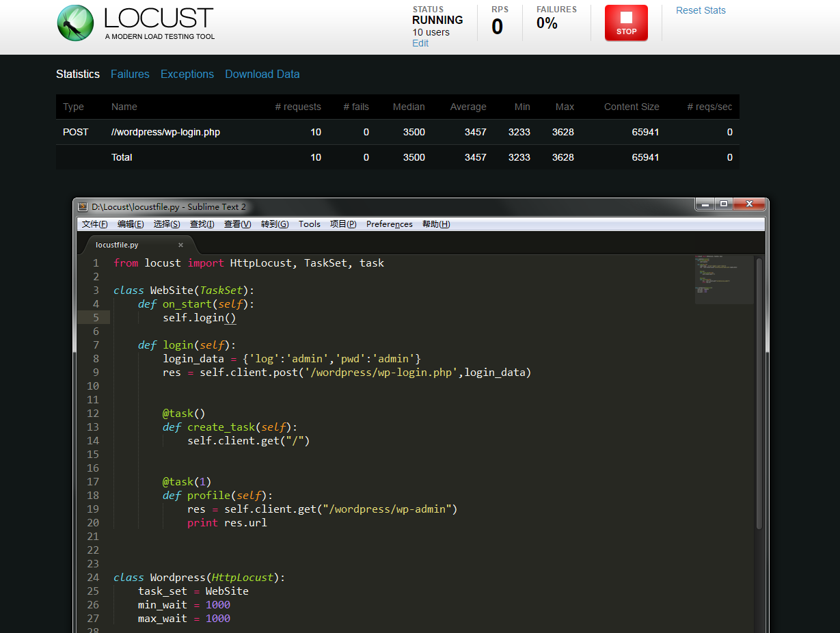Screen dimensions: 840x633
Task: Click the RPS value 0 in header
Action: [498, 26]
